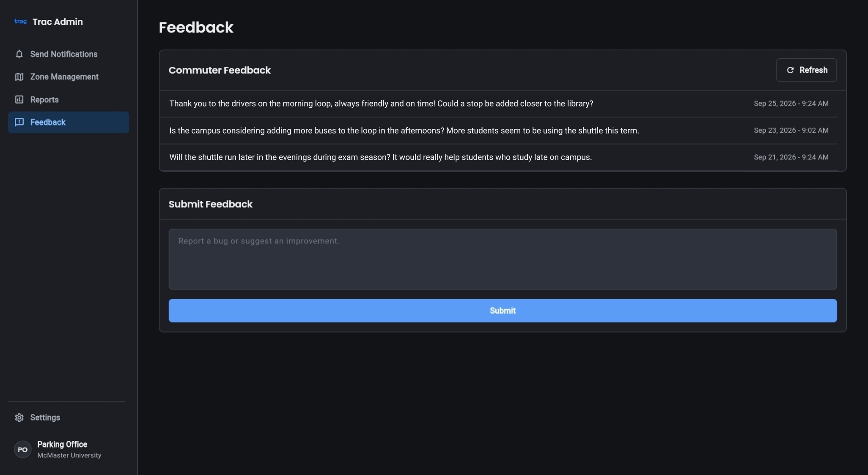Click the Trac Admin title text
Viewport: 868px width, 475px height.
[58, 22]
